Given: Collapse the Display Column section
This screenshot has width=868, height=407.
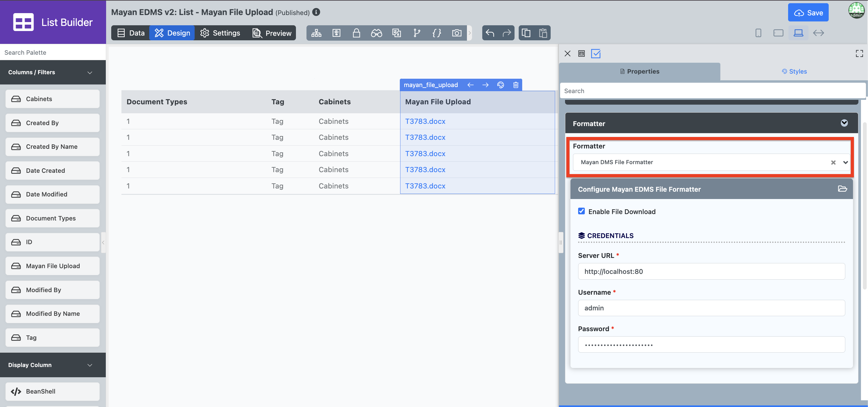Looking at the screenshot, I should pos(90,365).
